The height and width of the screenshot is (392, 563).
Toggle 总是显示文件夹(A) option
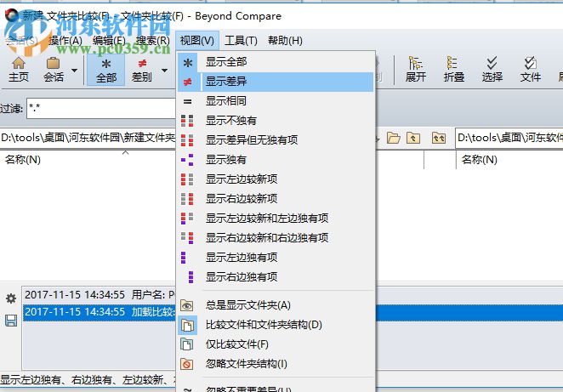pyautogui.click(x=276, y=305)
